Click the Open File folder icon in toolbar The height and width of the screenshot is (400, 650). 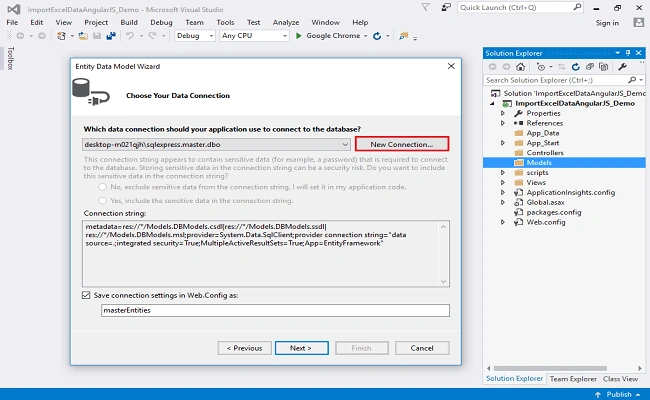[x=83, y=36]
